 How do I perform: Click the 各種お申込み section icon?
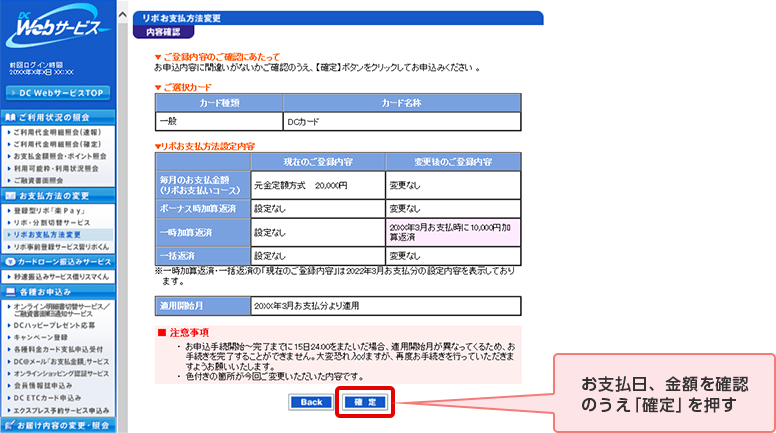[x=9, y=291]
